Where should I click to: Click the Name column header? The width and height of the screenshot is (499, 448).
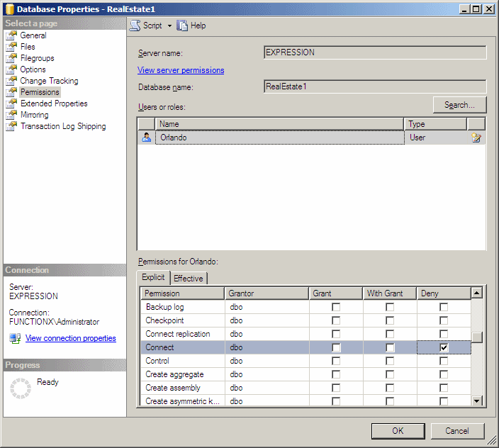279,124
